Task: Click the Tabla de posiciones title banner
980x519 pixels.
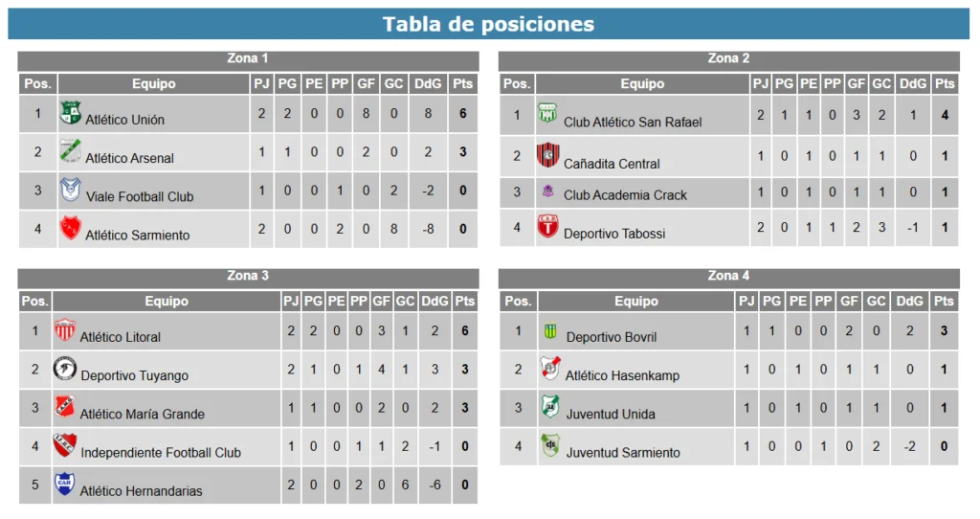Action: [x=489, y=24]
